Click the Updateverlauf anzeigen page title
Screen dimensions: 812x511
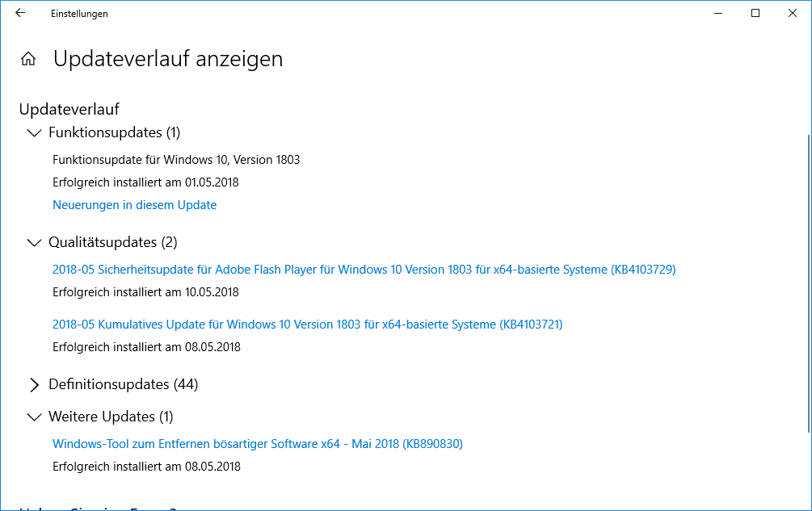point(168,59)
